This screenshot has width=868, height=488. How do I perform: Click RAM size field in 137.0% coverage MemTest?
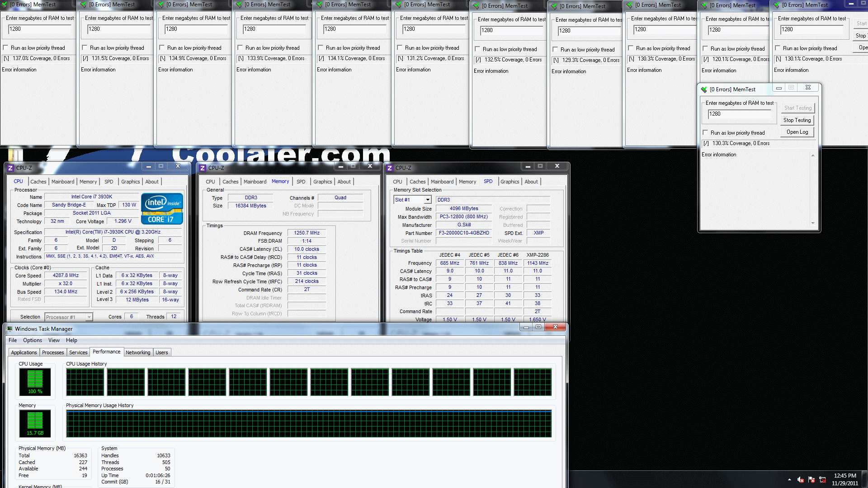tap(40, 29)
